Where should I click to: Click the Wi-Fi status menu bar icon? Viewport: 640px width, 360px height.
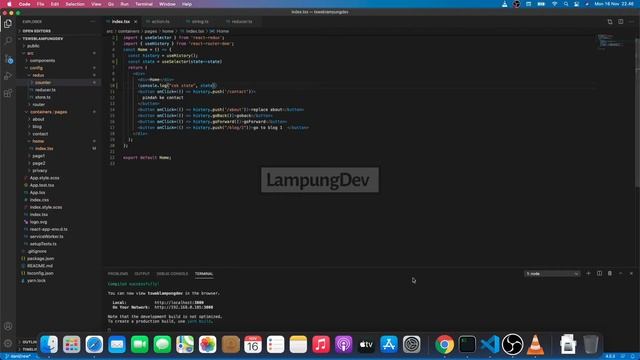[554, 4]
